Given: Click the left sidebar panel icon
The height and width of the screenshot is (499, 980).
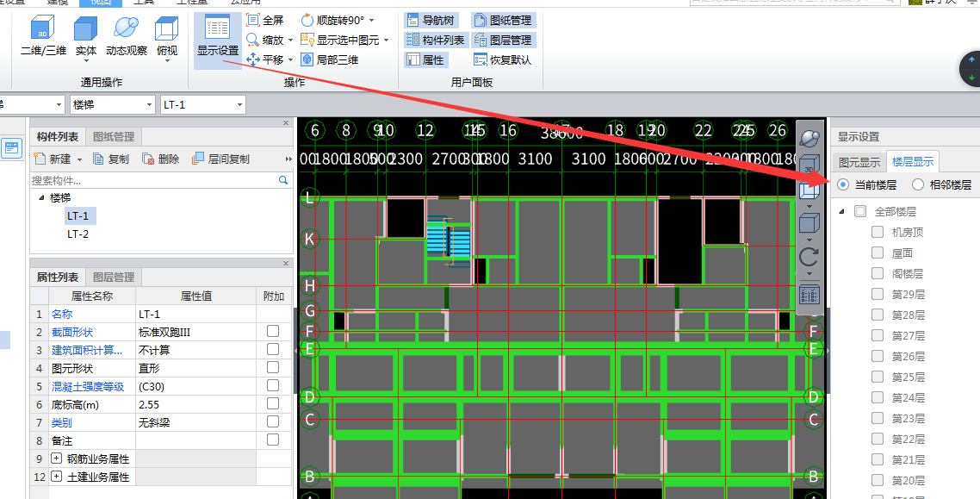Looking at the screenshot, I should click(x=12, y=147).
